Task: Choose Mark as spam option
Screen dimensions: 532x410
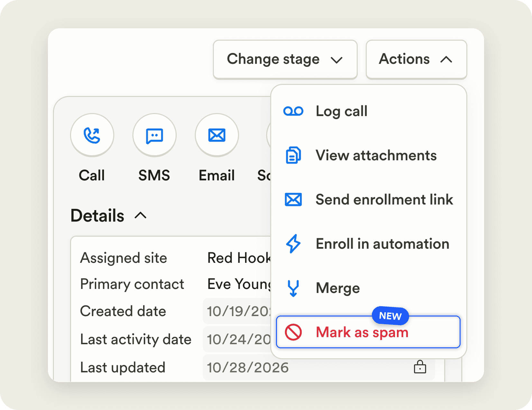Action: pos(368,332)
